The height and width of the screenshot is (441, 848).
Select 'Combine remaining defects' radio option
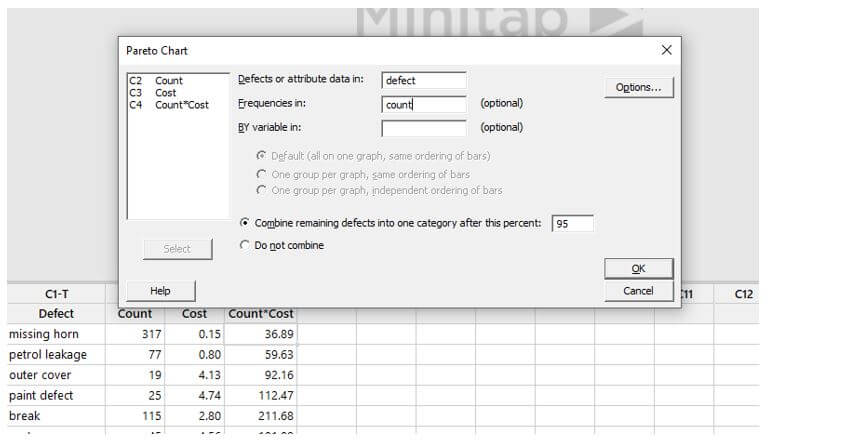[246, 223]
